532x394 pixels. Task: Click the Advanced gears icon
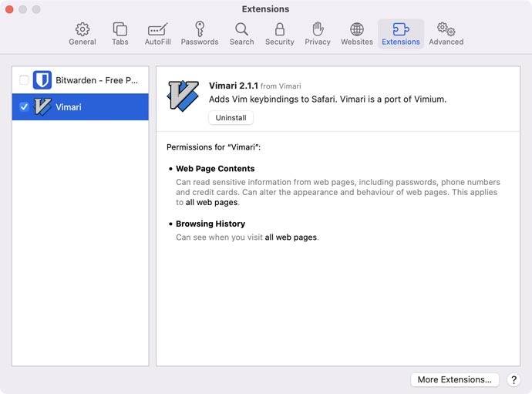446,33
